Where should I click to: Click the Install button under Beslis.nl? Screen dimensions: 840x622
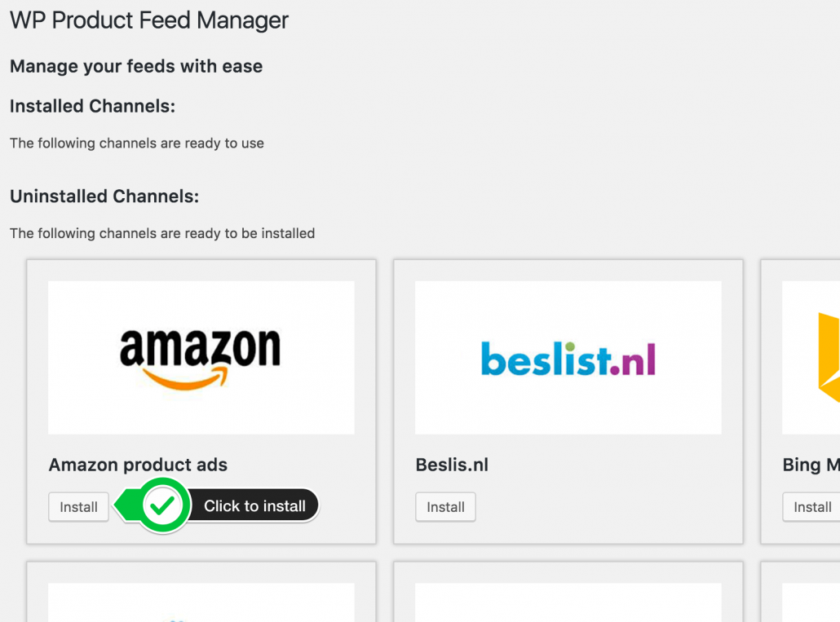tap(445, 507)
